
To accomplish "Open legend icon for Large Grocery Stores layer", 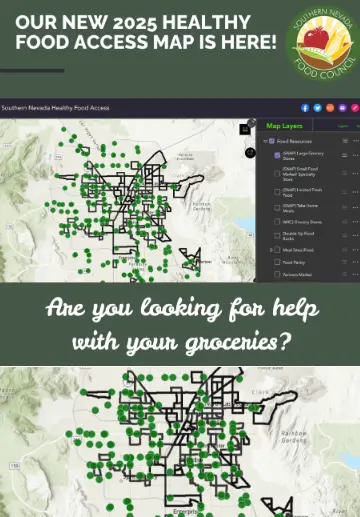I will click(345, 155).
